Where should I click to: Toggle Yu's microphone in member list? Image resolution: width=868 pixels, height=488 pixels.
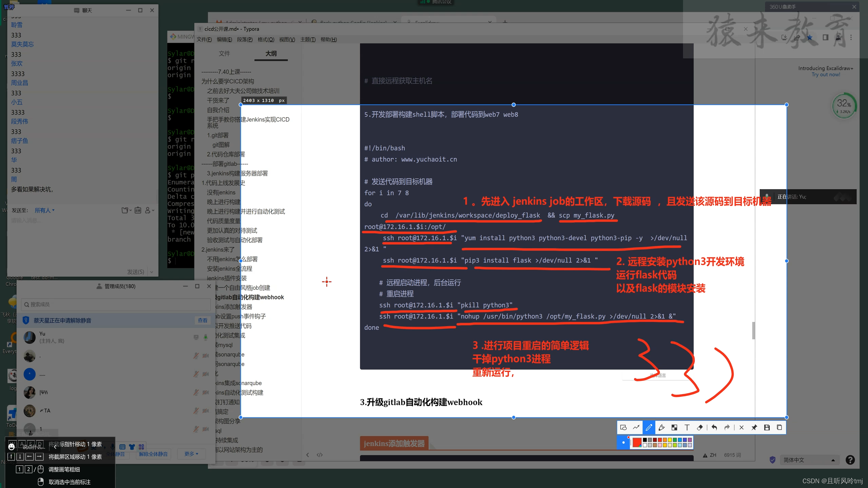(x=205, y=337)
